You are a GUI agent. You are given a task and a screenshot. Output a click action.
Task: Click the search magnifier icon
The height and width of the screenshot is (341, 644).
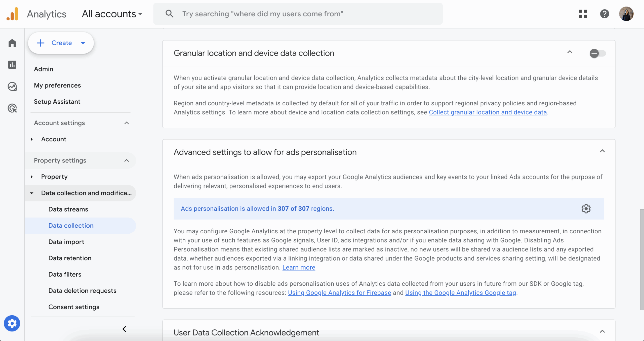[170, 14]
